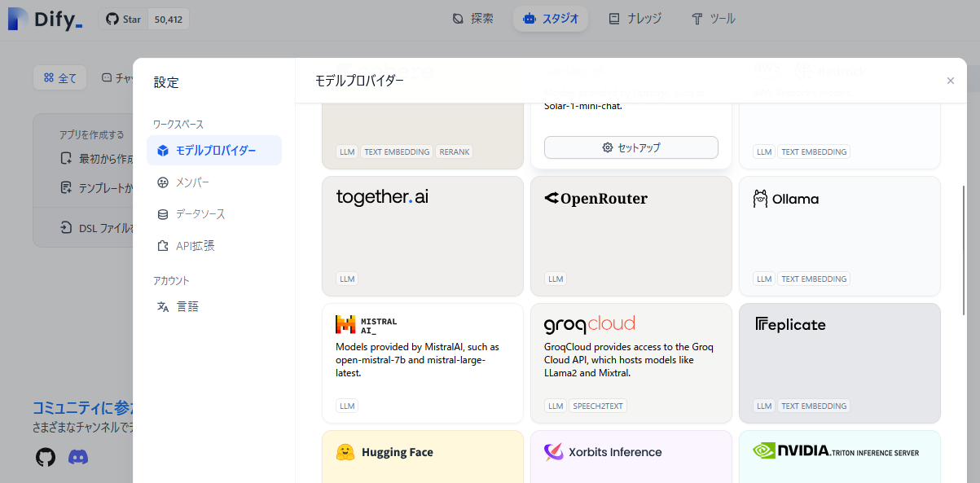
Task: Open API拡張 settings section
Action: coord(214,246)
